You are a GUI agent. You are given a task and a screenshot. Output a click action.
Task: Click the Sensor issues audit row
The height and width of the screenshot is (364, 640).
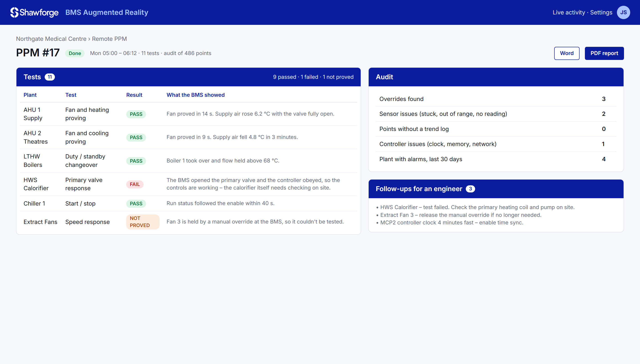coord(496,114)
